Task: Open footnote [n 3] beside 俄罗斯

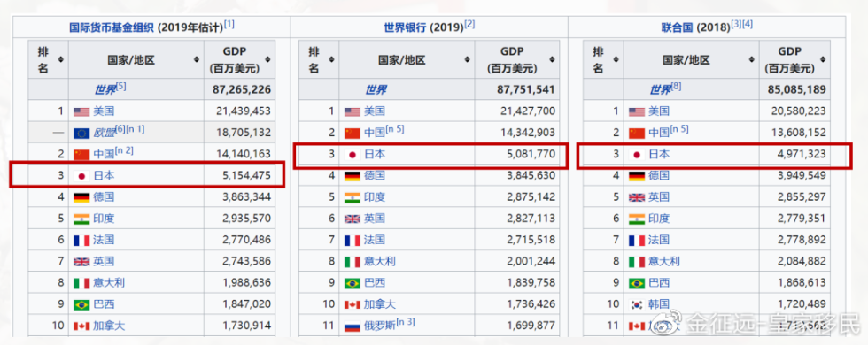Action: tap(407, 323)
